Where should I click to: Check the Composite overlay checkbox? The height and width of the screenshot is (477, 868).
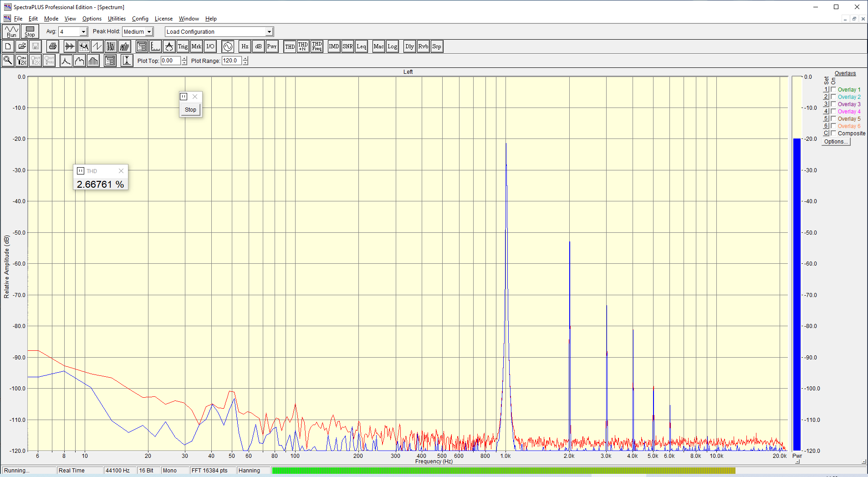[x=833, y=133]
